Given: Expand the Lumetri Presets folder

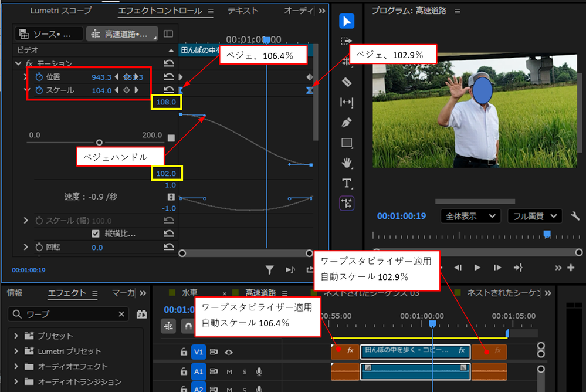Looking at the screenshot, I should coord(16,352).
